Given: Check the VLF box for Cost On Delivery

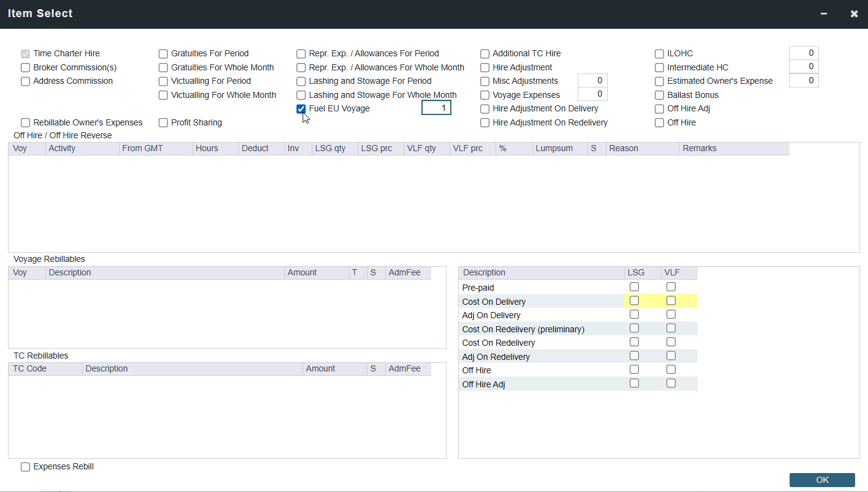Looking at the screenshot, I should click(x=671, y=300).
